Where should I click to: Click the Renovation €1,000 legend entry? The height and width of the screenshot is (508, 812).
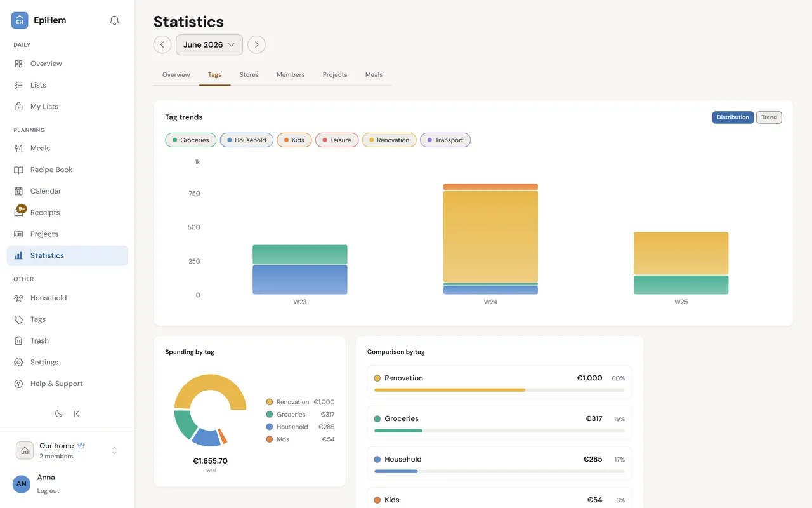tap(300, 402)
